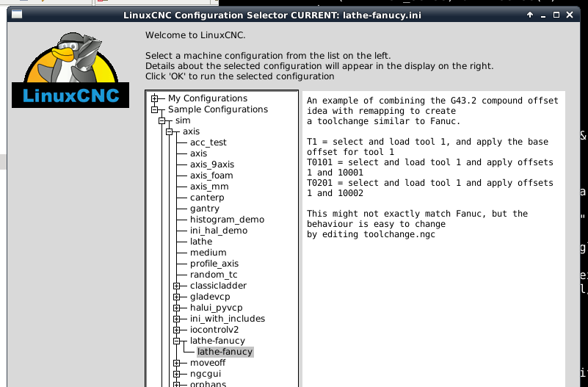This screenshot has width=588, height=387.
Task: Select the histogram_demo configuration
Action: 227,220
